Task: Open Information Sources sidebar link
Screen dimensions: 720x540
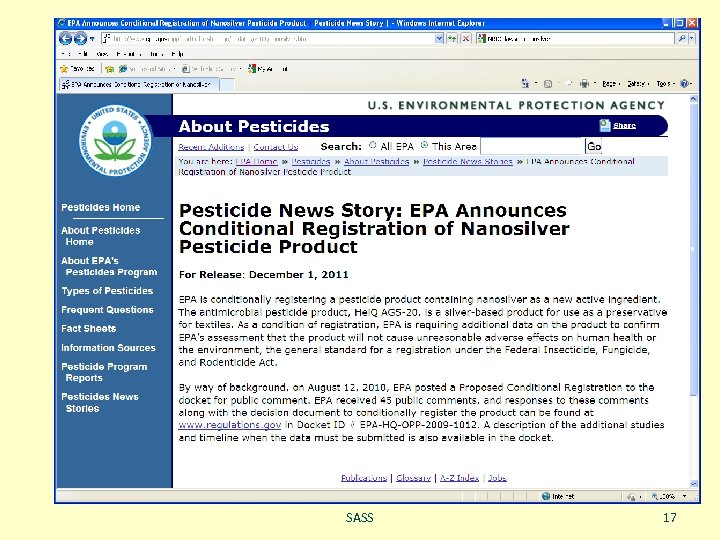Action: tap(108, 348)
